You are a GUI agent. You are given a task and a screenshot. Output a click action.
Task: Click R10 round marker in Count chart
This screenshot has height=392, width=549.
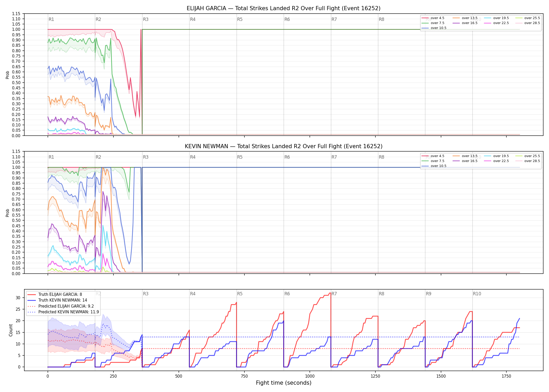477,294
